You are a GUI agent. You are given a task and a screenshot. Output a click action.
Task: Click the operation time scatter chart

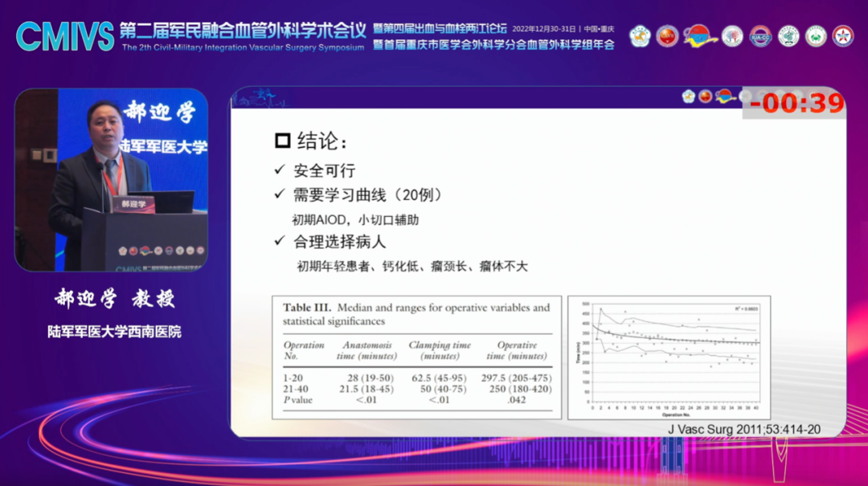click(669, 357)
